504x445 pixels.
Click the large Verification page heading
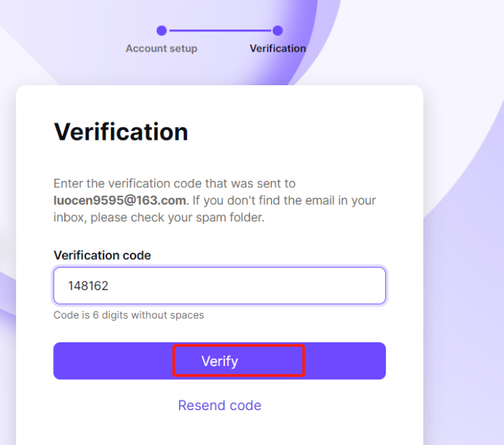pyautogui.click(x=121, y=132)
